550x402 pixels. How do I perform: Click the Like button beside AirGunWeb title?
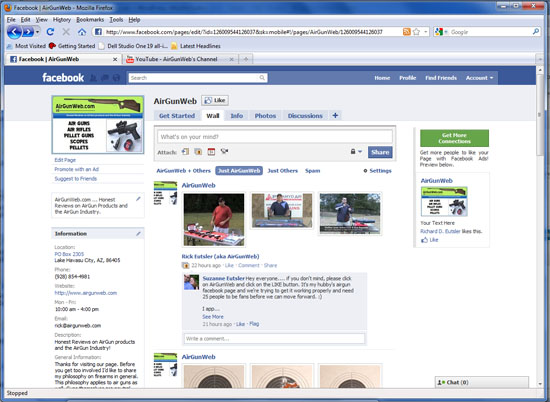coord(215,101)
